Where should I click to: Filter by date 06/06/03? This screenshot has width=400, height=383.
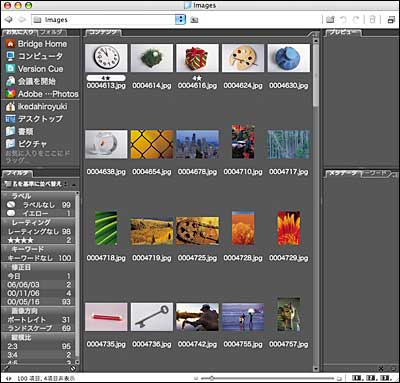pyautogui.click(x=39, y=285)
